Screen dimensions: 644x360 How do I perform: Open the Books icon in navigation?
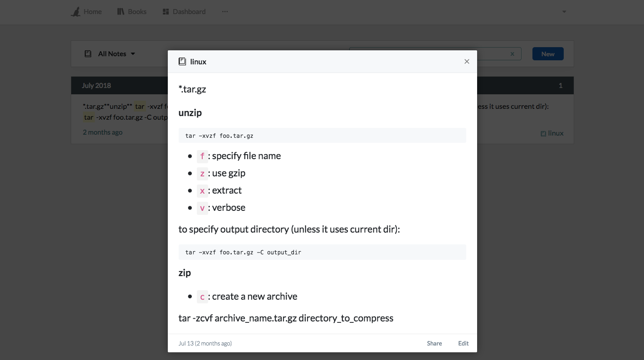[x=121, y=12]
